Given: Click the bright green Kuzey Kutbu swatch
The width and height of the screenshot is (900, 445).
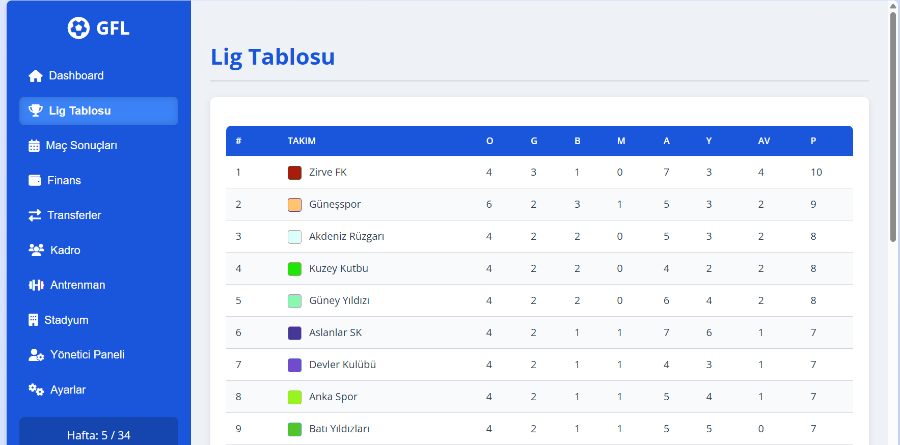Looking at the screenshot, I should click(294, 269).
